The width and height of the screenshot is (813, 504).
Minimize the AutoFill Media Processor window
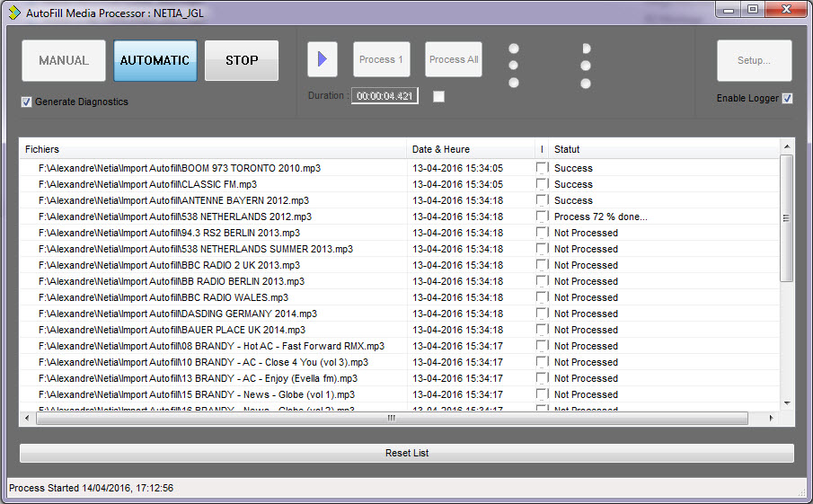[729, 10]
